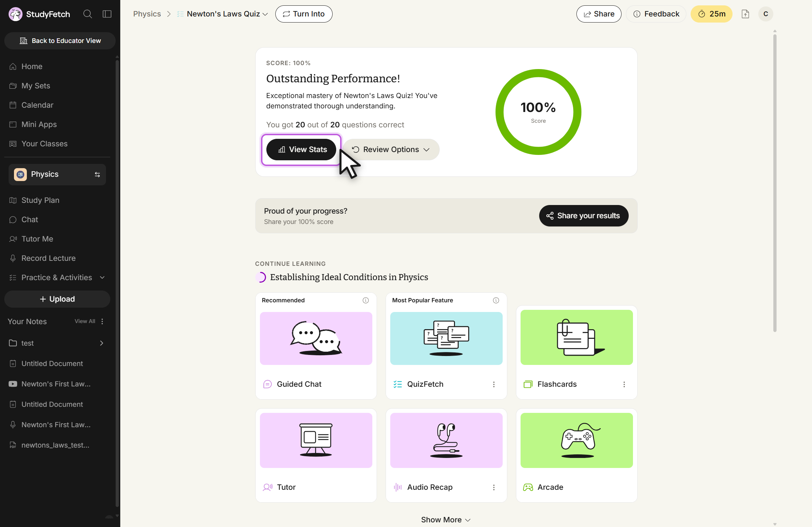
Task: Open the Audio Recap illustration card
Action: coord(446,440)
